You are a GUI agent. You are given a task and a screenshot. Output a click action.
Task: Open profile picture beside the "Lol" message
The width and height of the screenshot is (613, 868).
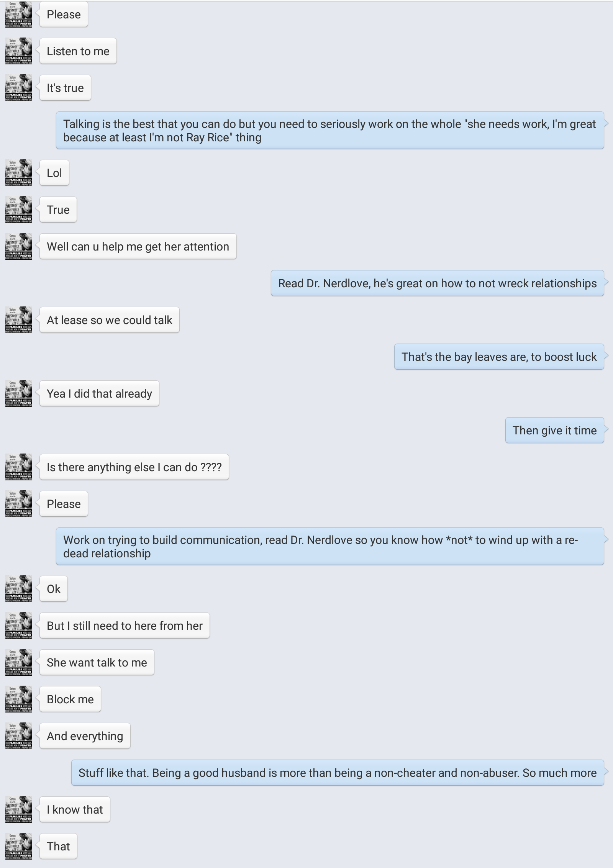click(x=19, y=173)
